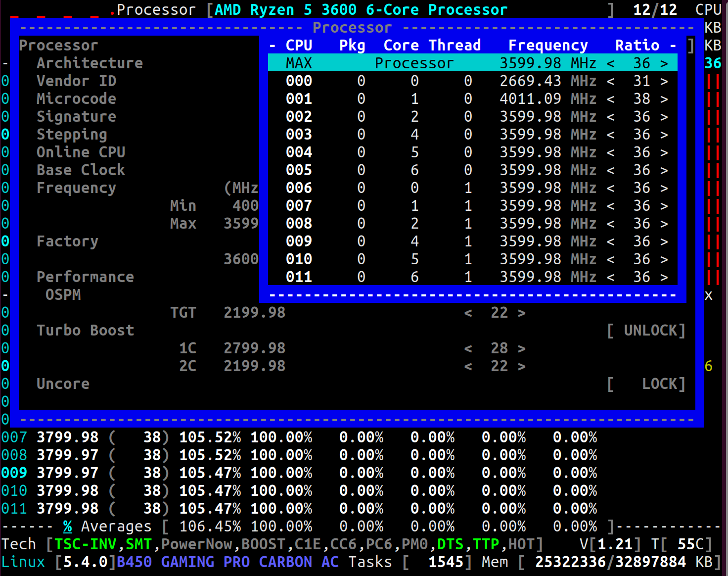Screen dimensions: 728x576
Task: Click the Core column header
Action: click(401, 45)
